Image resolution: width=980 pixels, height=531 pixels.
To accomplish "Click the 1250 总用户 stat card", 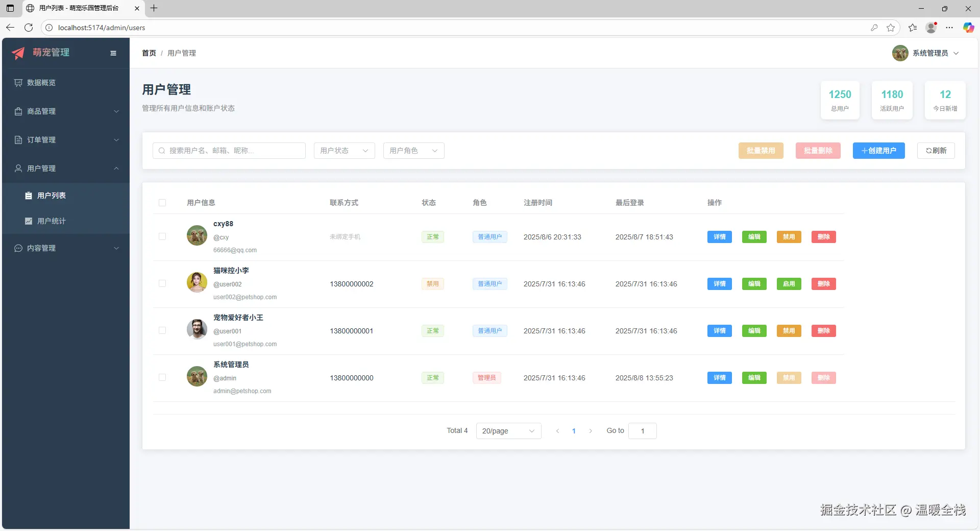I will tap(840, 100).
